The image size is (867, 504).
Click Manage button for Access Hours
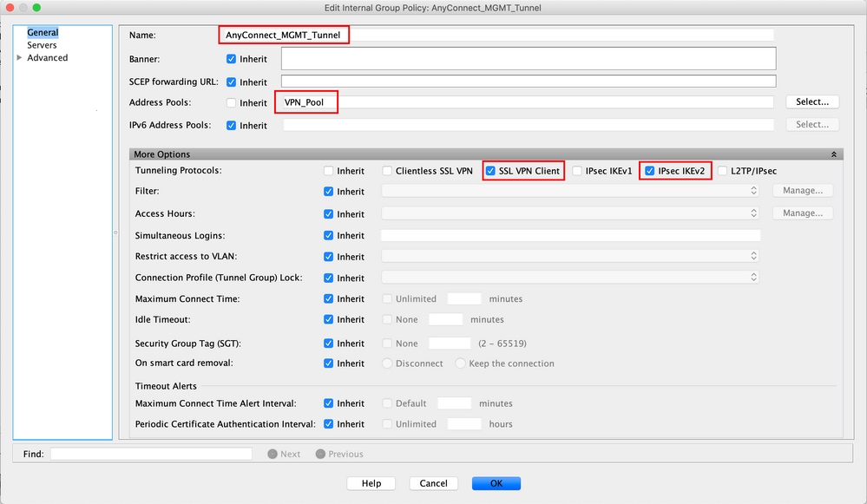click(x=803, y=213)
